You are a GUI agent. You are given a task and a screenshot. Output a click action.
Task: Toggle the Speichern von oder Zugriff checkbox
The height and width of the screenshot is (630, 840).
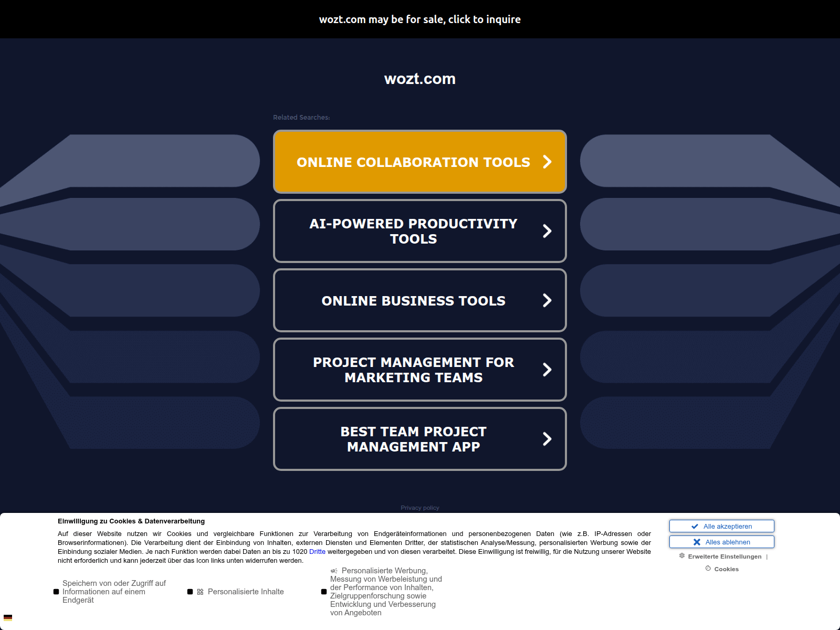[56, 592]
